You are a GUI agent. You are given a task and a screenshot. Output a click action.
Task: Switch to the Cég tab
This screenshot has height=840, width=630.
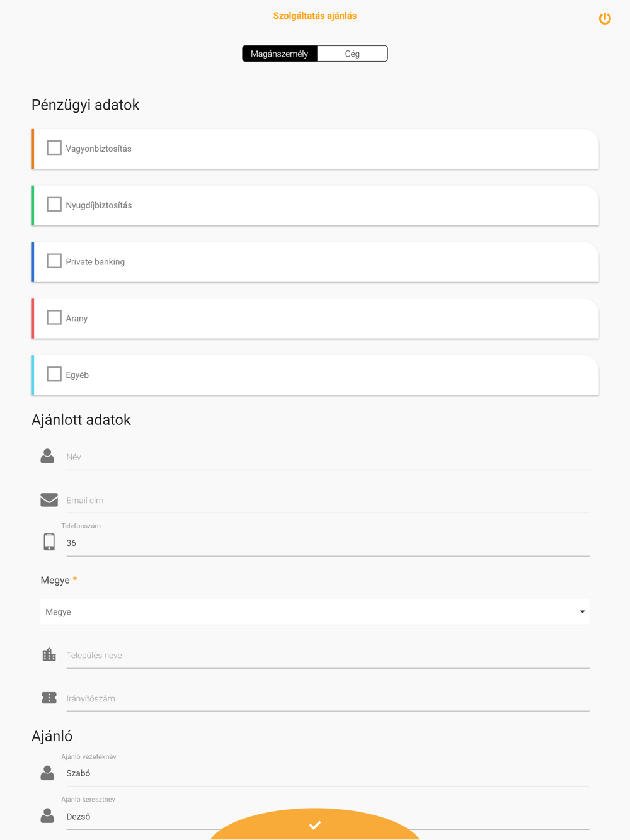(x=352, y=54)
